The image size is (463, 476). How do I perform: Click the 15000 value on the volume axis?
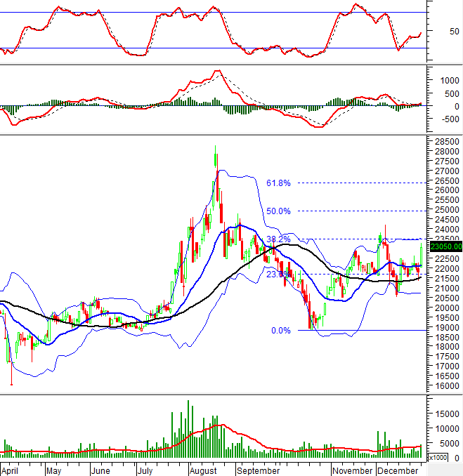(x=445, y=415)
